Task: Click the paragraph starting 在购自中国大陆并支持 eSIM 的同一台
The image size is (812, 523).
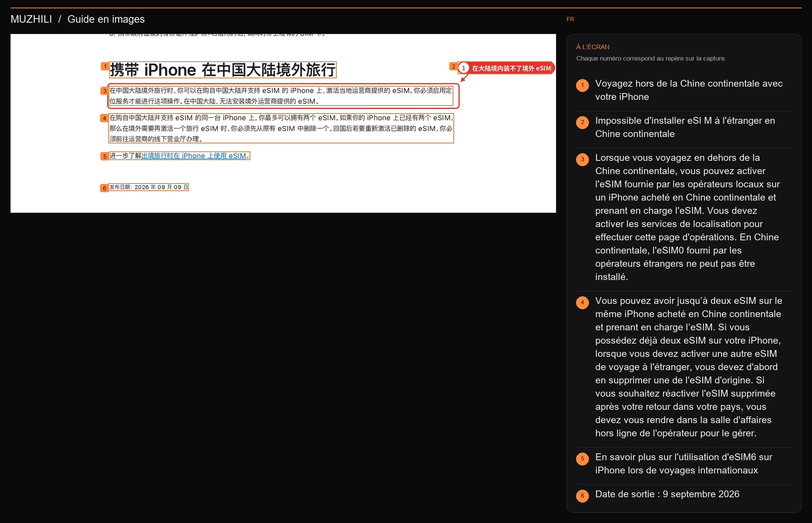Action: pos(281,128)
